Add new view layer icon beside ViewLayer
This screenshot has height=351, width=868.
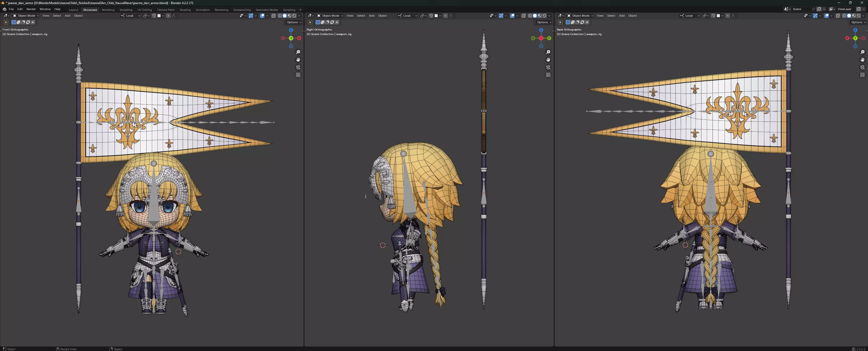click(x=858, y=9)
